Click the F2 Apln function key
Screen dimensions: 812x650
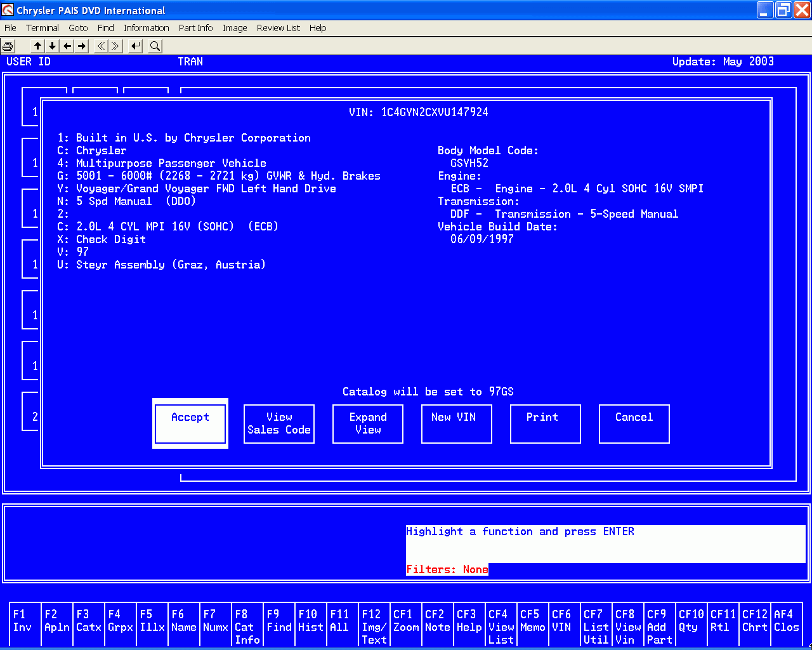point(57,625)
